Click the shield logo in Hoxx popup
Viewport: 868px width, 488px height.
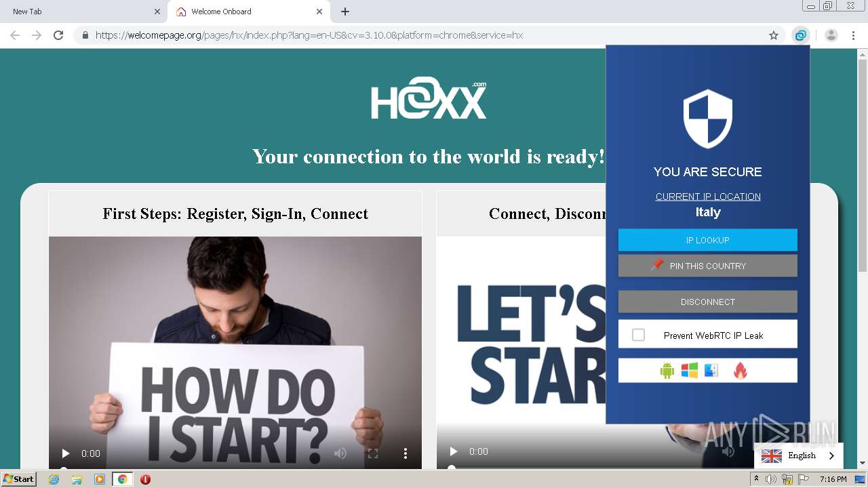(708, 119)
